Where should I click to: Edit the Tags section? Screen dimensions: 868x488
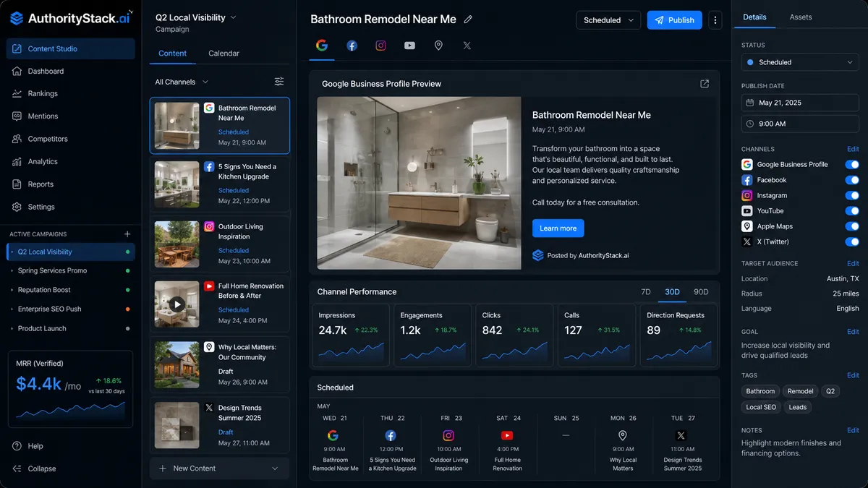click(x=853, y=375)
